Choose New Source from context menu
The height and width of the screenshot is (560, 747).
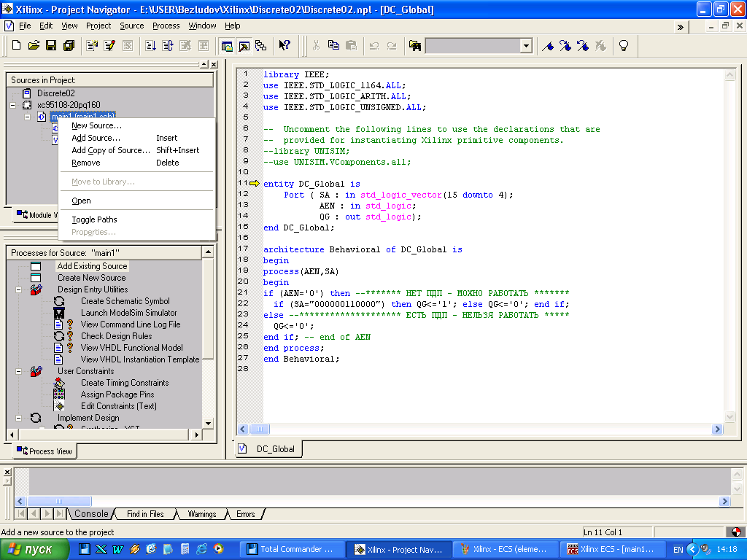pyautogui.click(x=96, y=125)
